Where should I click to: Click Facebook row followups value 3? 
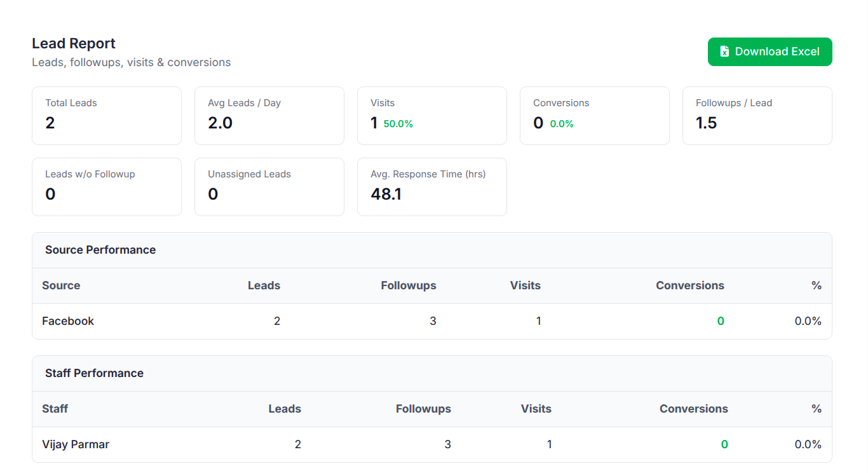pyautogui.click(x=433, y=321)
